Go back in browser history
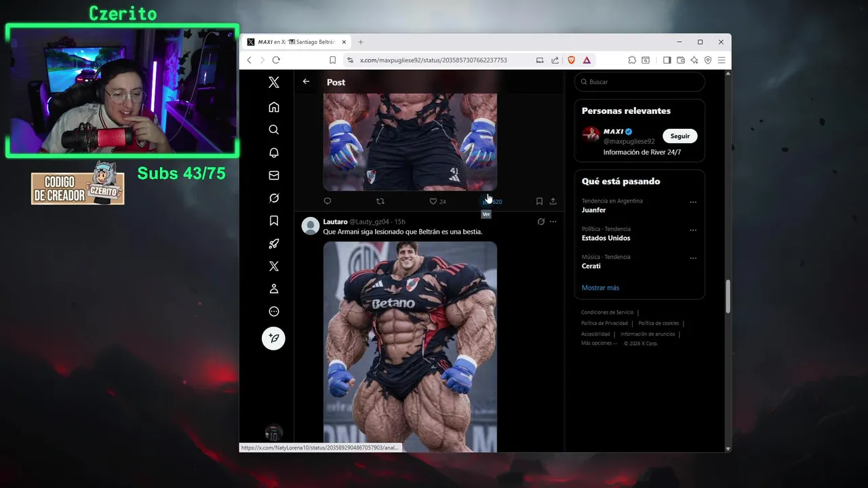This screenshot has width=868, height=488. 249,60
